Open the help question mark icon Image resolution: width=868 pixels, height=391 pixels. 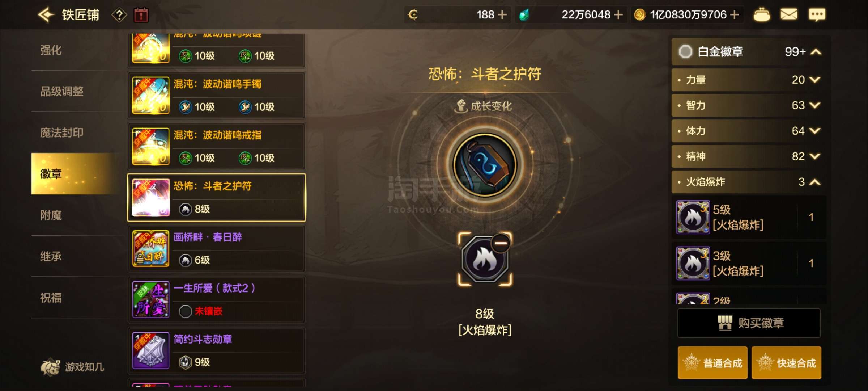(x=119, y=15)
